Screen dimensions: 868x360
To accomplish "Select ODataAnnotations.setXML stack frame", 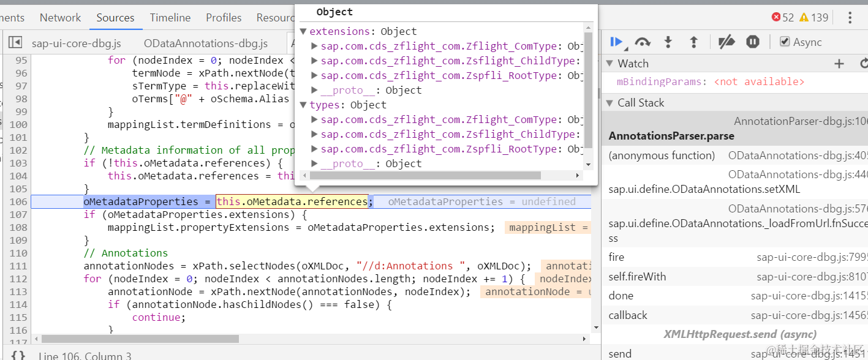I will [x=735, y=182].
